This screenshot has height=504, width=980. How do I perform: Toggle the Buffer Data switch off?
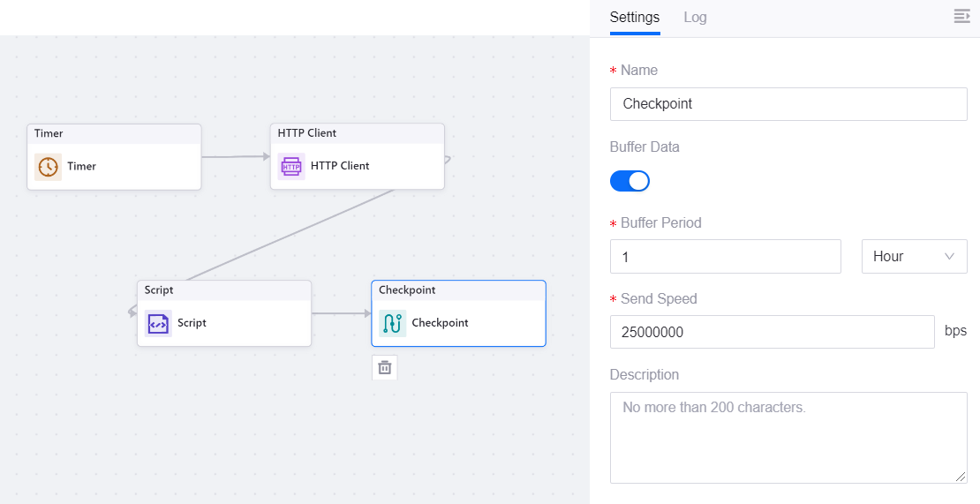[629, 181]
